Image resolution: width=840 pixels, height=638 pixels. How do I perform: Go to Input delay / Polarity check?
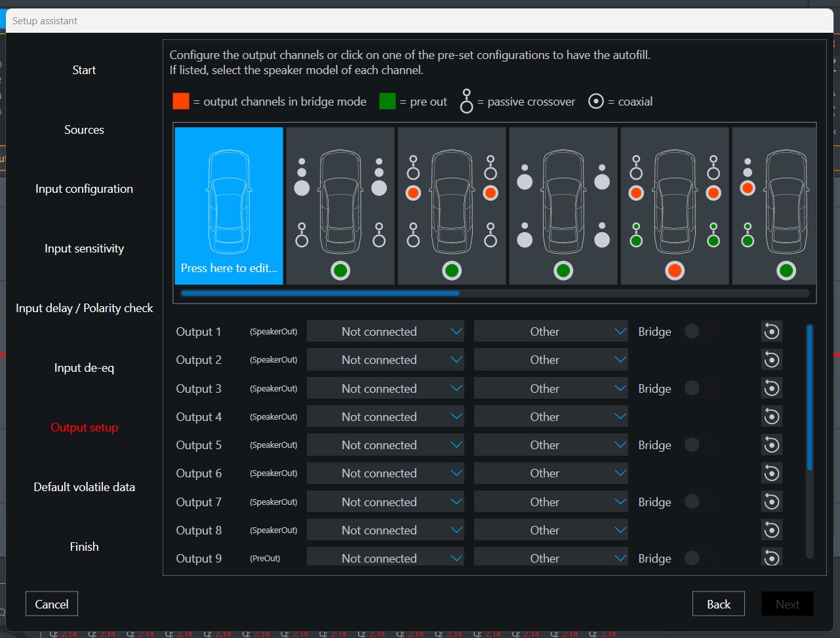click(x=84, y=308)
